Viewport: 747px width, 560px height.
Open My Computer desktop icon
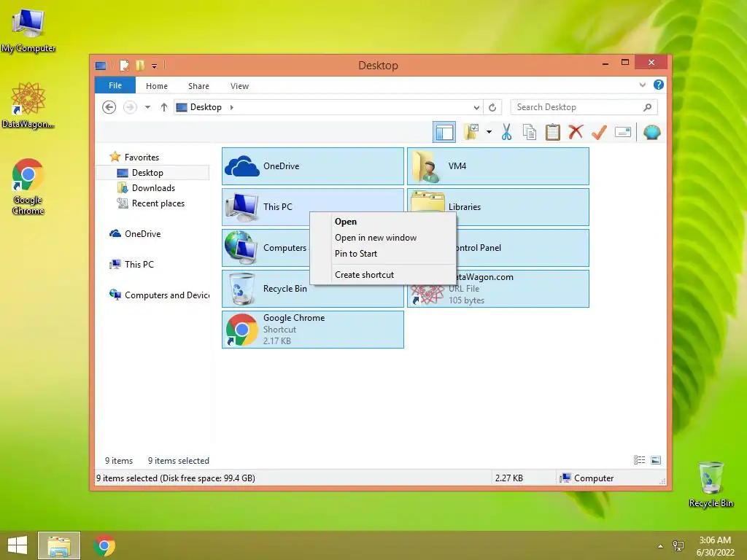pos(28,29)
